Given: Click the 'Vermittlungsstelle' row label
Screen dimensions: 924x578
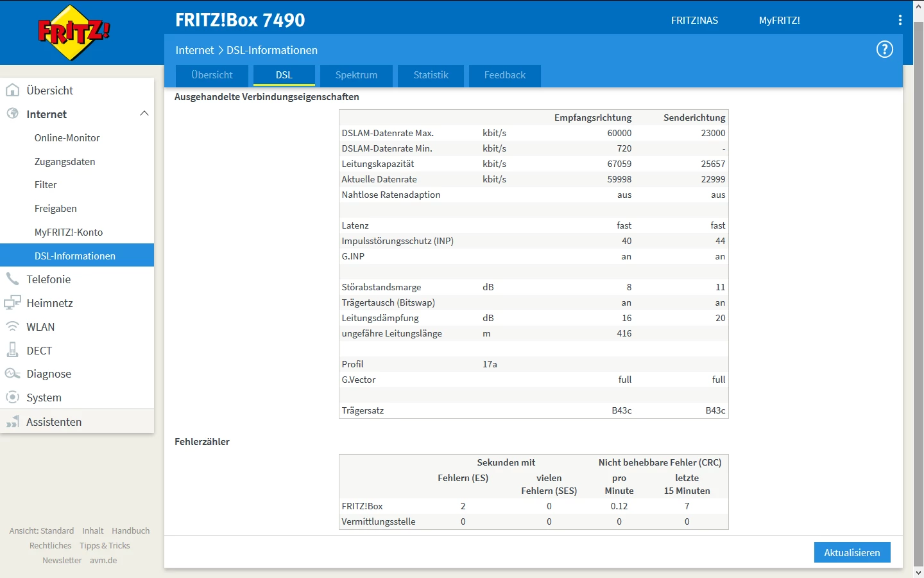Looking at the screenshot, I should pos(379,521).
